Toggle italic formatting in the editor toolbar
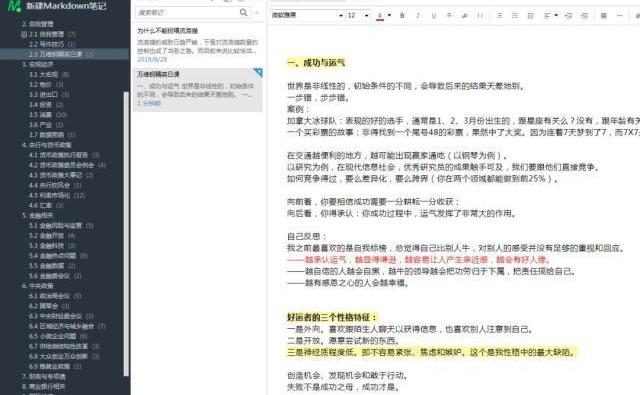Image resolution: width=640 pixels, height=395 pixels. coord(418,16)
